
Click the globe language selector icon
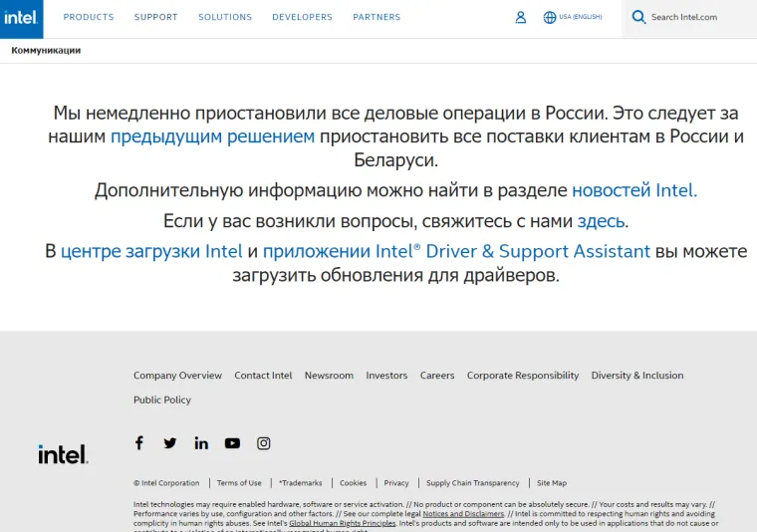point(550,17)
